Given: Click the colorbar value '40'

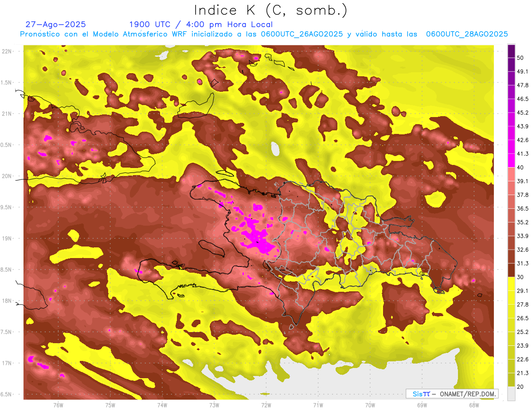Looking at the screenshot, I should (x=520, y=167).
